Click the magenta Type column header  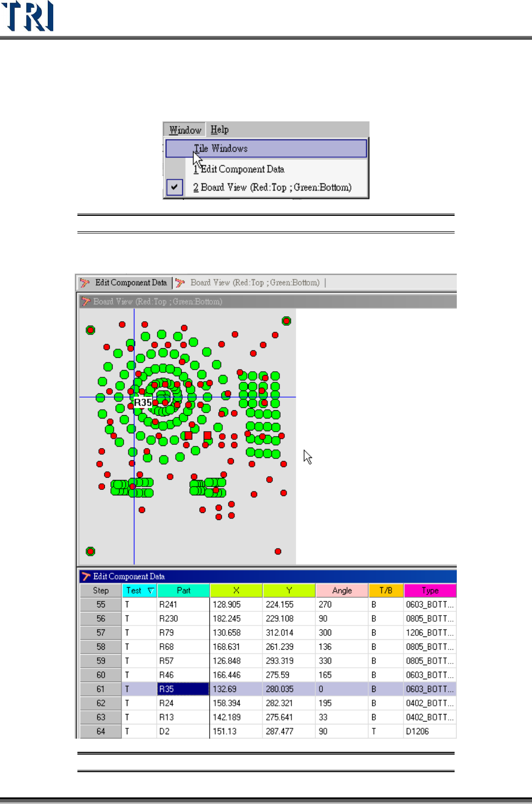click(x=430, y=590)
